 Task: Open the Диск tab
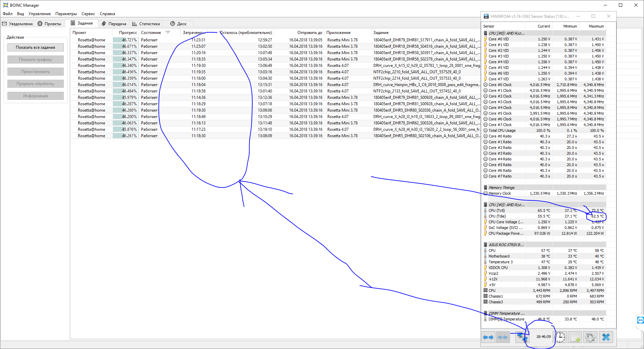tap(178, 24)
